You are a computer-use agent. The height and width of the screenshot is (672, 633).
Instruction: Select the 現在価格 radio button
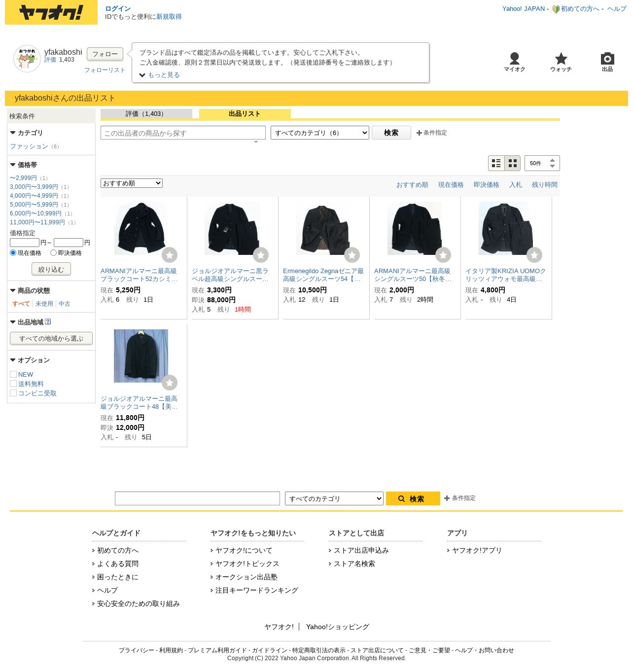click(x=13, y=253)
